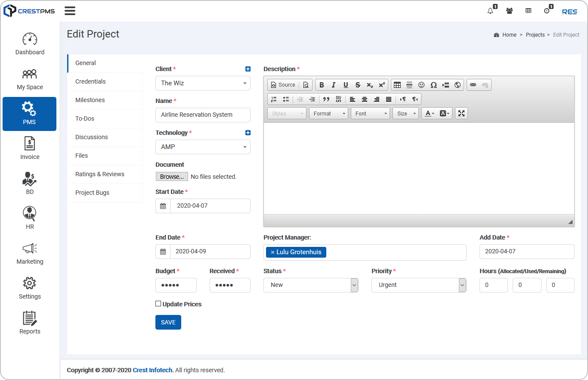Click the project Name input field
Viewport: 588px width, 380px height.
click(x=203, y=115)
